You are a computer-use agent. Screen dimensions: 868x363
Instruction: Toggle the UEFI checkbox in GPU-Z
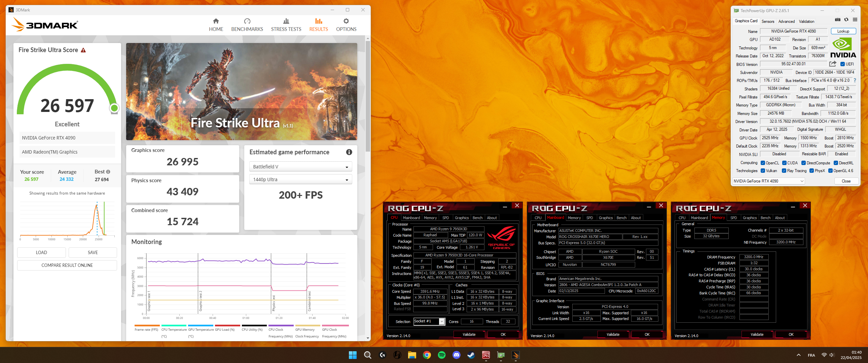(x=842, y=64)
